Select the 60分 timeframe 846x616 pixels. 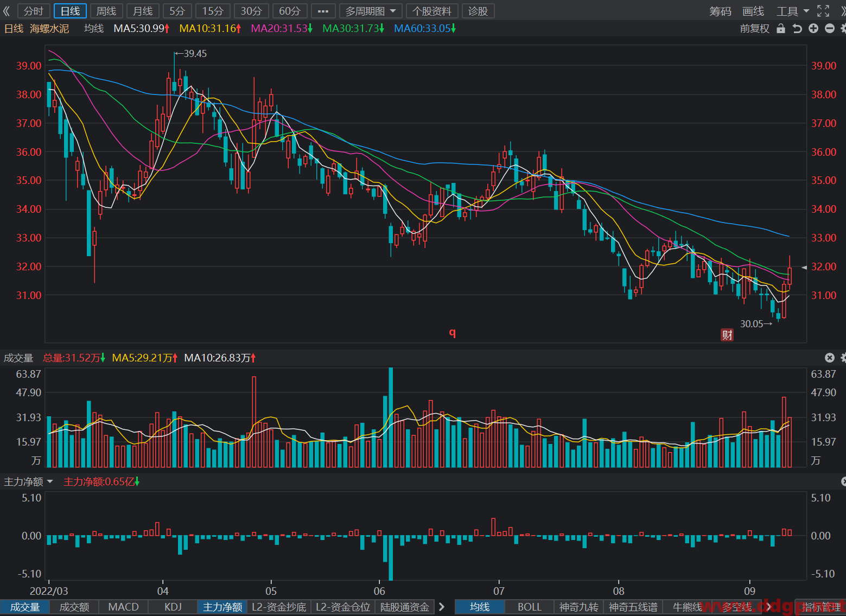(290, 11)
